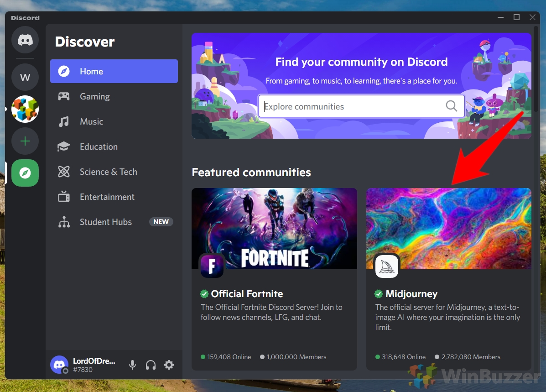
Task: Click the 'Midjourney' server title
Action: coord(411,294)
